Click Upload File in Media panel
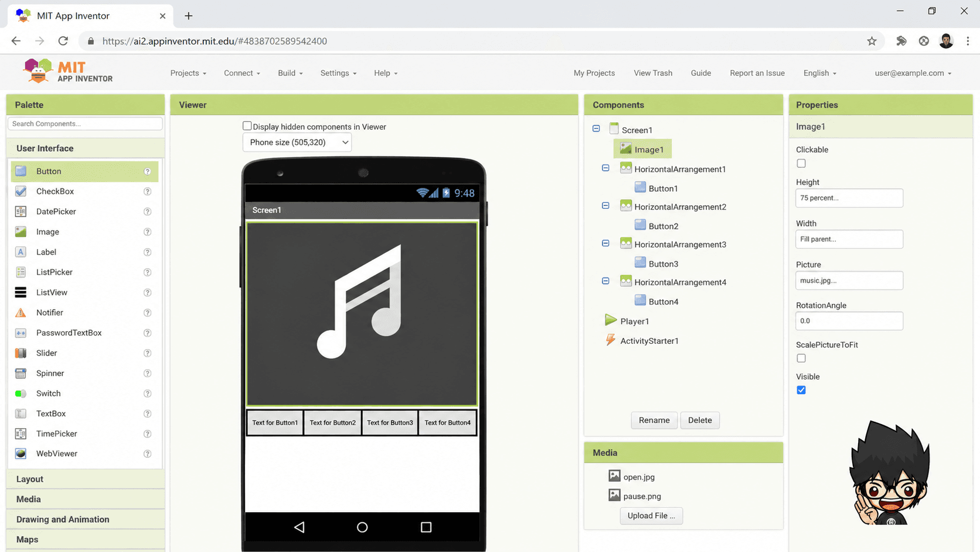Screen dimensions: 980x552 click(x=651, y=516)
